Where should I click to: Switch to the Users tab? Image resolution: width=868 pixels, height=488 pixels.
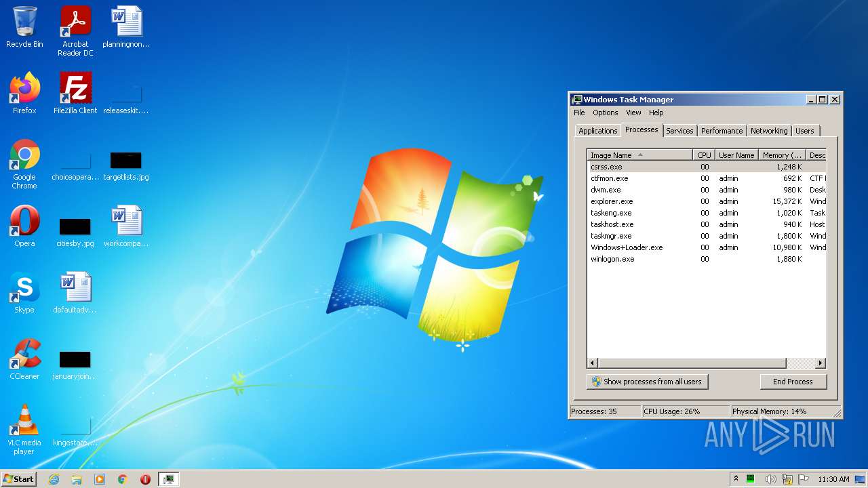(805, 131)
